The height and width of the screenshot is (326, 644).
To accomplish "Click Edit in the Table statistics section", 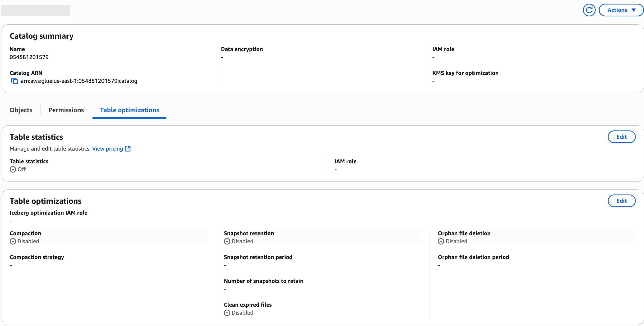I will tap(622, 137).
